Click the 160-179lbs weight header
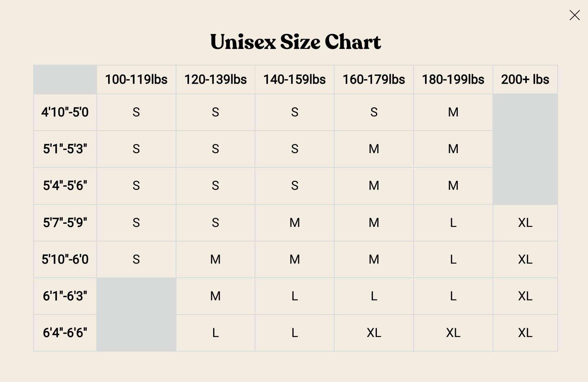 [374, 80]
